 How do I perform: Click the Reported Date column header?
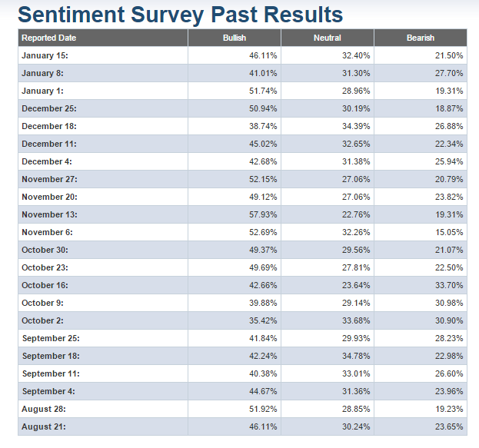(49, 38)
